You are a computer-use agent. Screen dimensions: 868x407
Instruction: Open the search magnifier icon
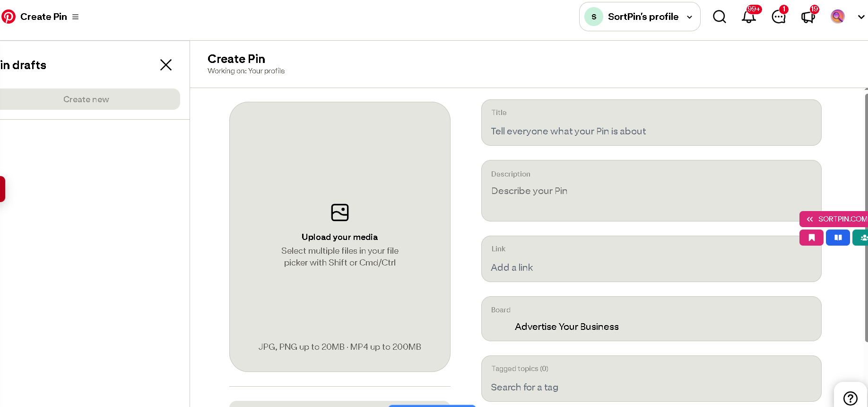[720, 17]
